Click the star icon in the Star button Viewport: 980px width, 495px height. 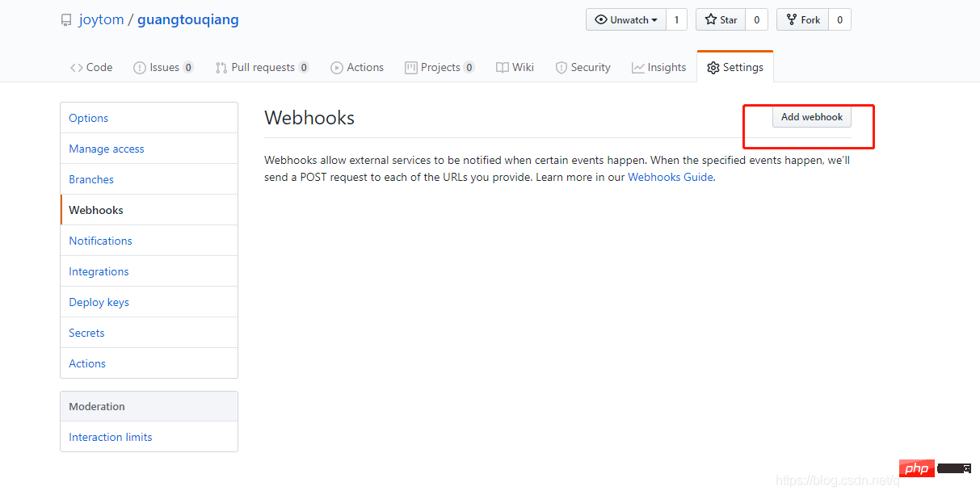pyautogui.click(x=711, y=20)
